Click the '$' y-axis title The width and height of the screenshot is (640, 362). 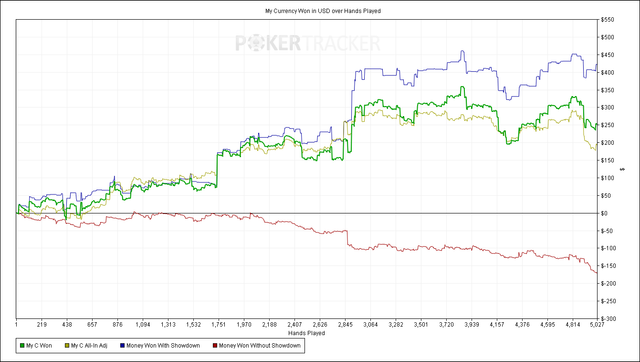point(622,169)
